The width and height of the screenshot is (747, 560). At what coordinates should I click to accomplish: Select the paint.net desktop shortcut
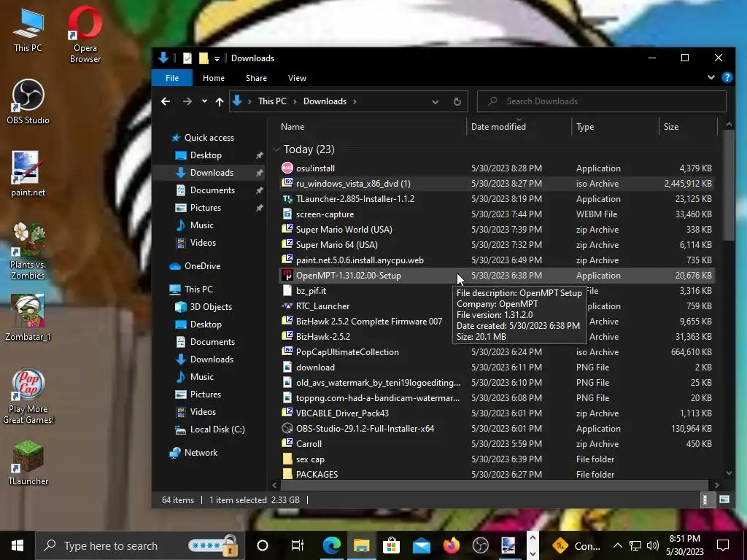pyautogui.click(x=28, y=174)
